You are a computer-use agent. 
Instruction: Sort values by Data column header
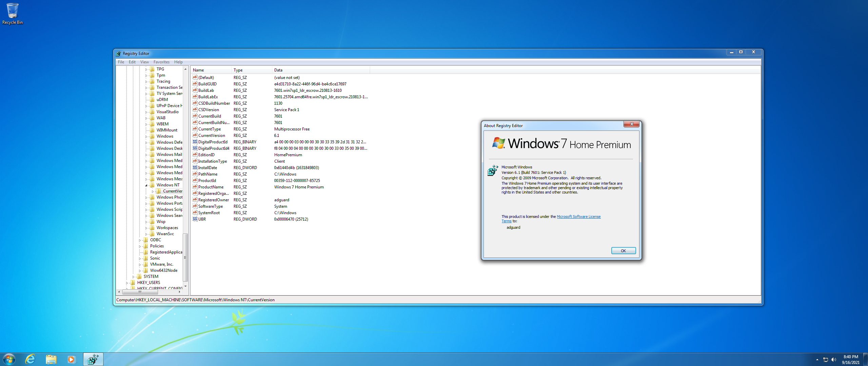coord(321,70)
